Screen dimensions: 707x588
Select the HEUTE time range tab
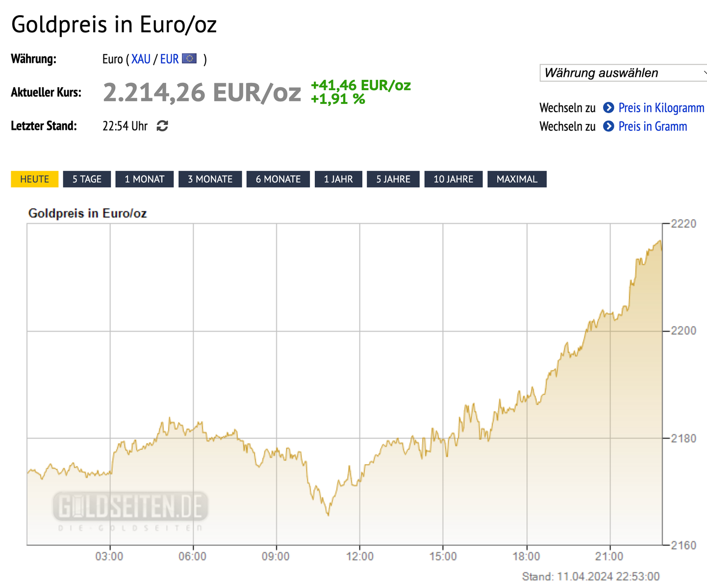pos(34,179)
